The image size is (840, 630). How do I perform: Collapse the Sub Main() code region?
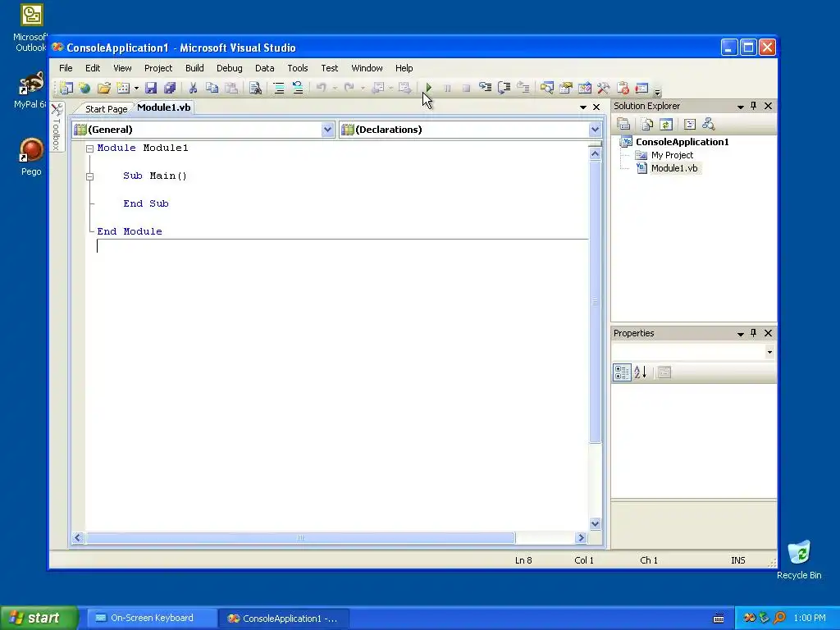pos(90,177)
